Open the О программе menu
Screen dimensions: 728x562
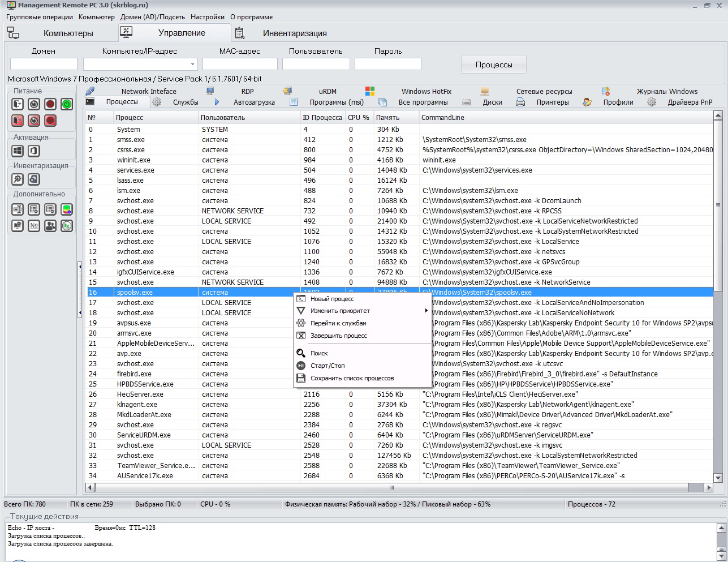point(252,17)
